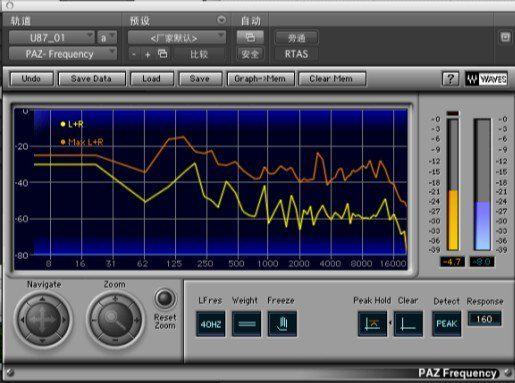Click the Navigate up arrow
The image size is (515, 383).
pyautogui.click(x=42, y=300)
